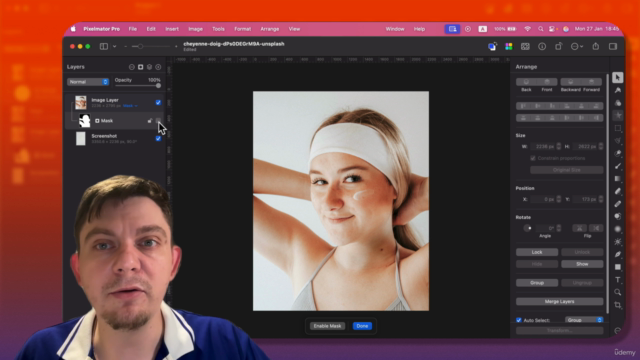Toggle Constrain proportions checkbox
The height and width of the screenshot is (360, 640).
[x=533, y=158]
